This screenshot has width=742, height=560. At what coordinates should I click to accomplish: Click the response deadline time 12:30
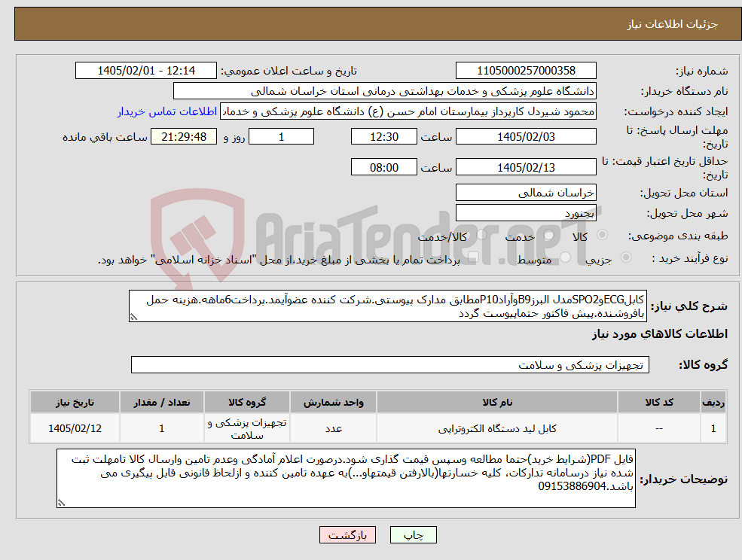pos(383,137)
